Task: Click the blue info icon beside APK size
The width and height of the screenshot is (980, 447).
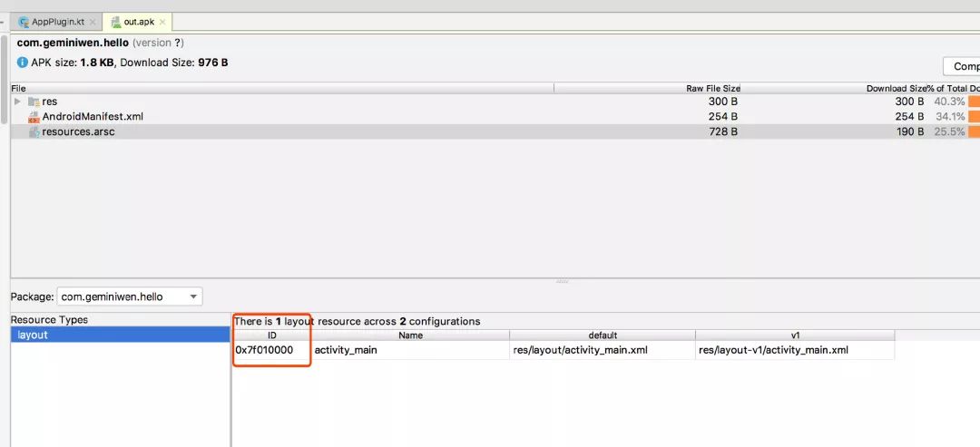Action: [x=23, y=63]
